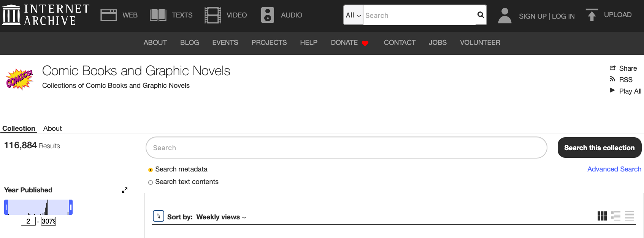This screenshot has width=644, height=238.
Task: Open the Advanced Search link
Action: [x=614, y=169]
